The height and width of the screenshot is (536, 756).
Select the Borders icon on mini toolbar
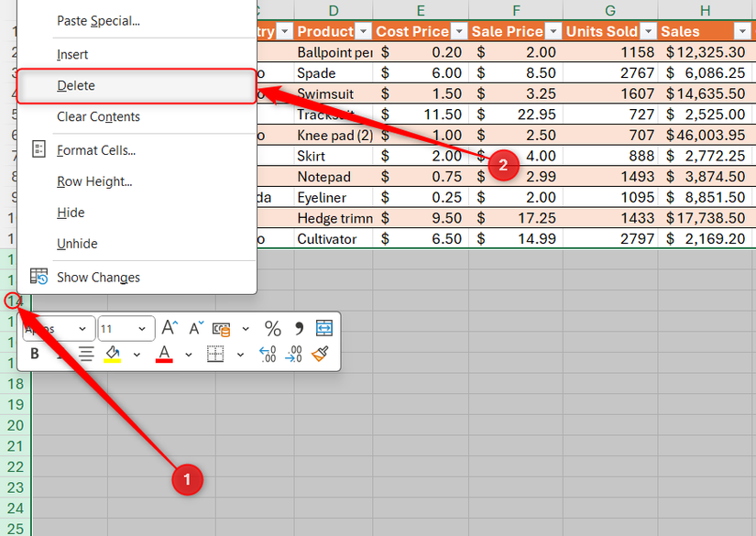[214, 353]
